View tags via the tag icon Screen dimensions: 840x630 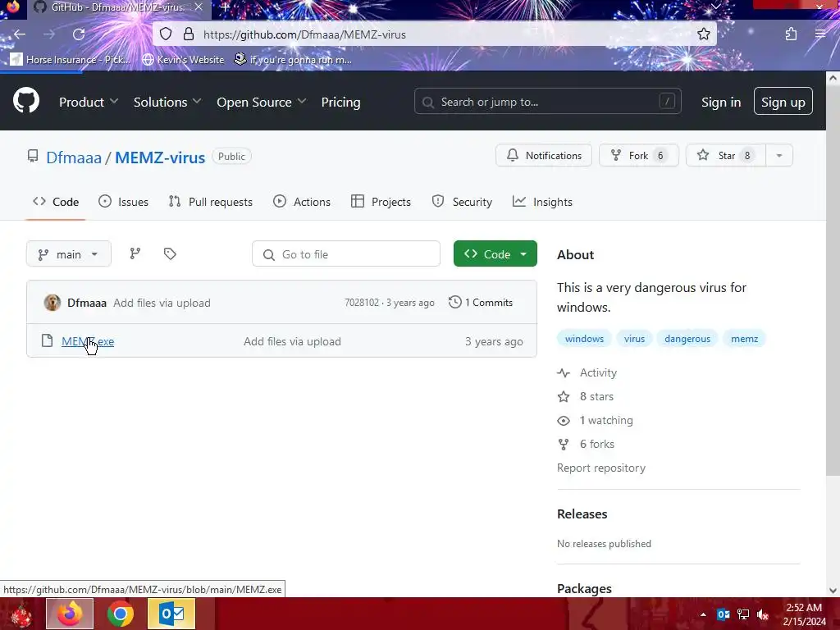[x=170, y=254]
